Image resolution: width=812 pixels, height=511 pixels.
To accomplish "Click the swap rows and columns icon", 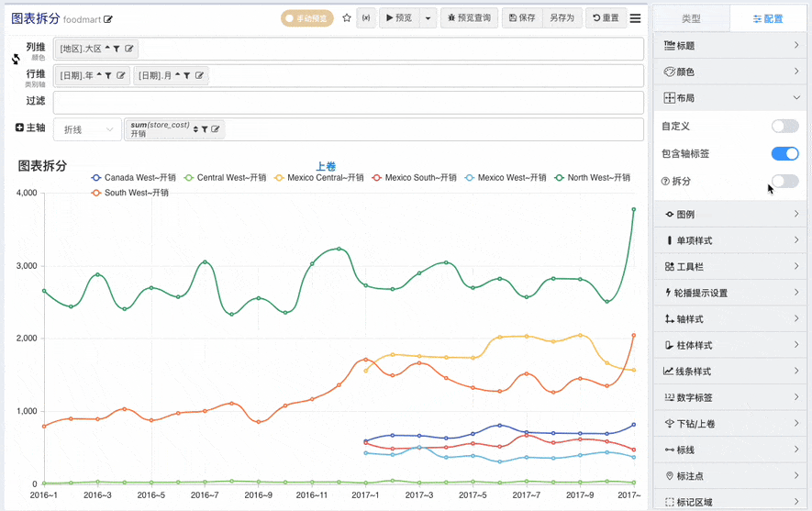I will pos(16,60).
